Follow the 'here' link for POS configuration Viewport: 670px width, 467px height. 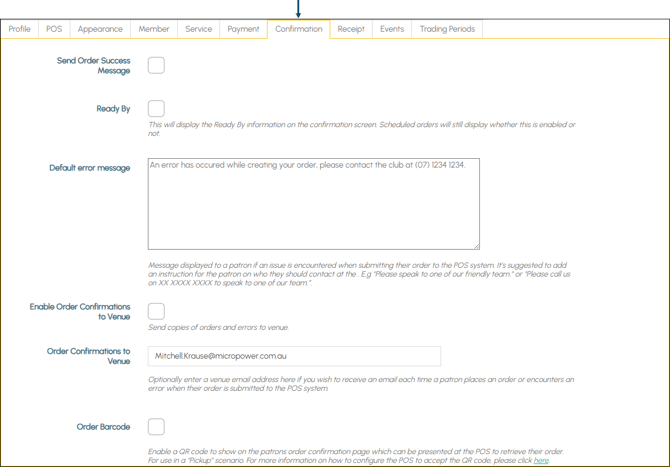coord(541,461)
